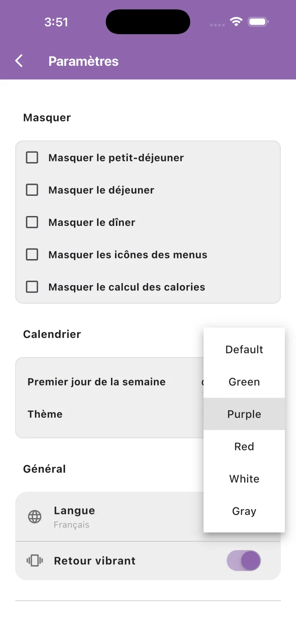Tick Masquer le calcul des calories
The width and height of the screenshot is (296, 644).
(x=32, y=287)
